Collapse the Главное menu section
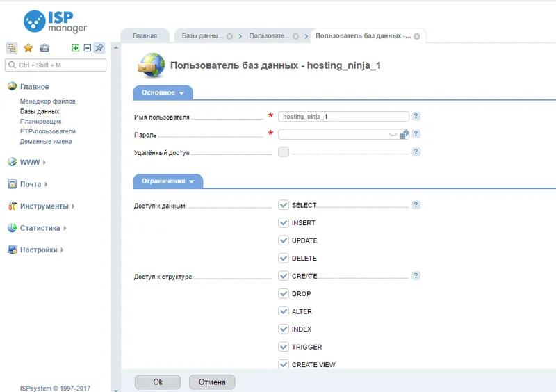The height and width of the screenshot is (392, 556). point(34,87)
